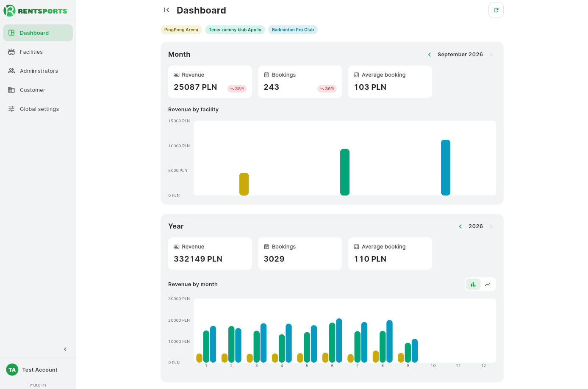
Task: Click the green Tenis ziemny monthly revenue bar
Action: (345, 172)
